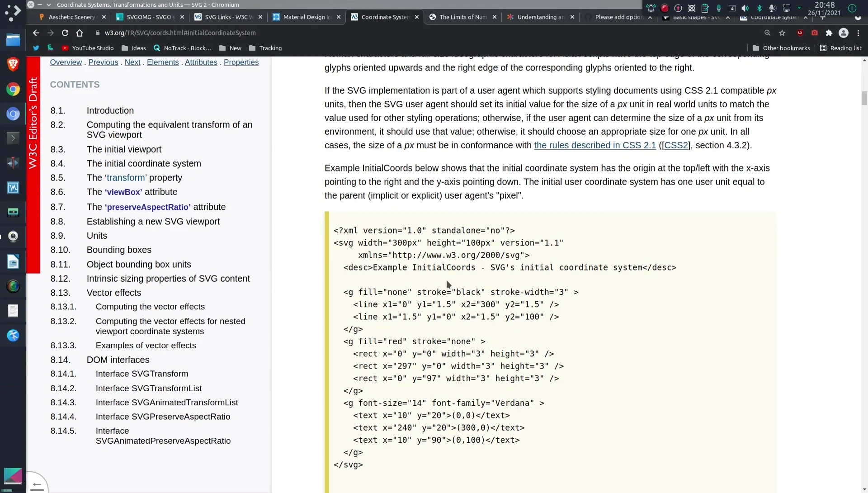The height and width of the screenshot is (493, 868).
Task: Open the Chromium three-dot menu
Action: (x=858, y=33)
